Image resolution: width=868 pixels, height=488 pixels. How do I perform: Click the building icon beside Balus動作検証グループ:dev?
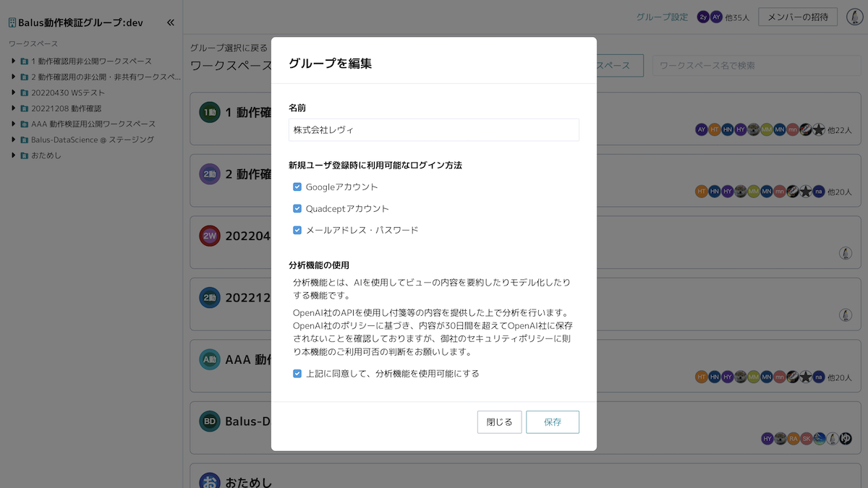pos(12,22)
